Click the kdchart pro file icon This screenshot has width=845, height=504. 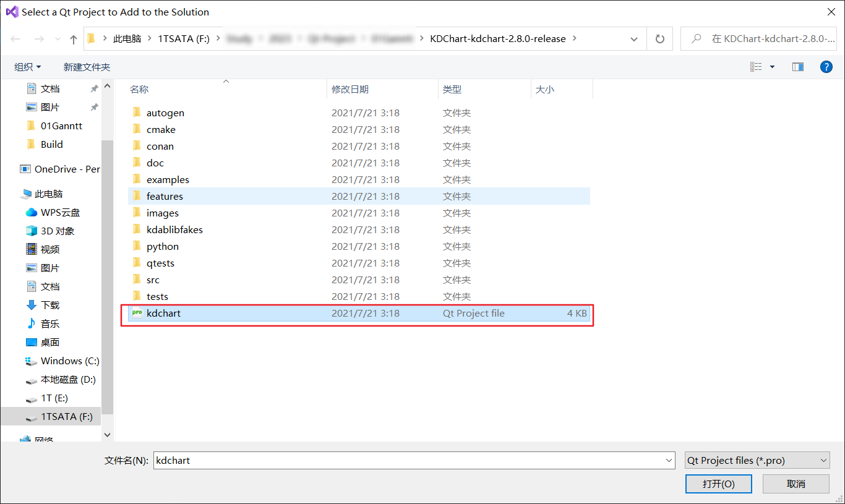tap(137, 313)
